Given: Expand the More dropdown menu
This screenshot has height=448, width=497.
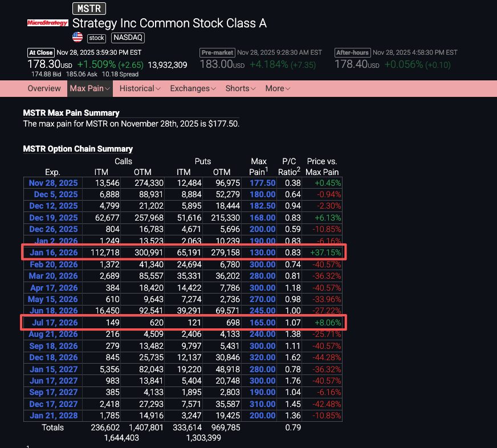Looking at the screenshot, I should (x=278, y=88).
